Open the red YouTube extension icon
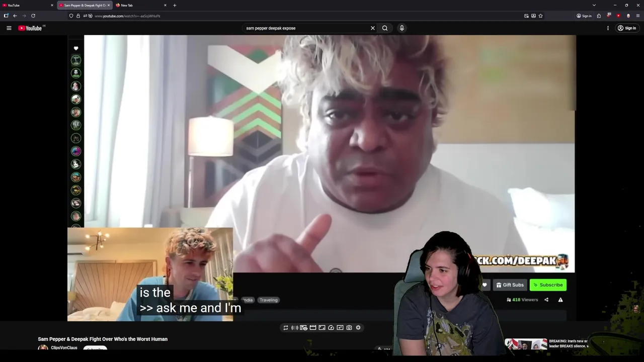 tap(618, 16)
